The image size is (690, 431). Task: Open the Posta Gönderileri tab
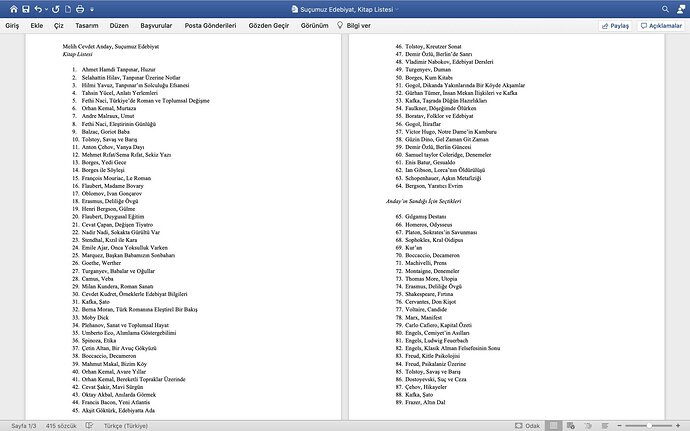(210, 26)
